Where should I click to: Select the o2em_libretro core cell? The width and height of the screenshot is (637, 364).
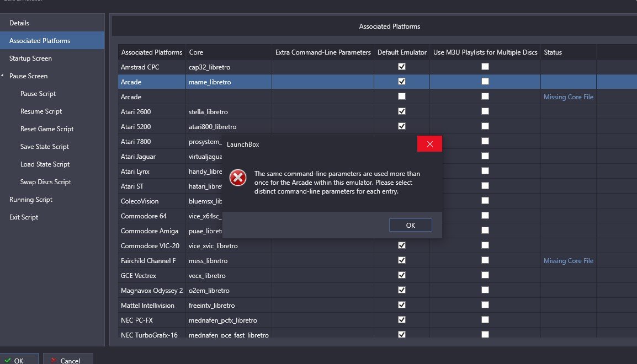coord(229,290)
